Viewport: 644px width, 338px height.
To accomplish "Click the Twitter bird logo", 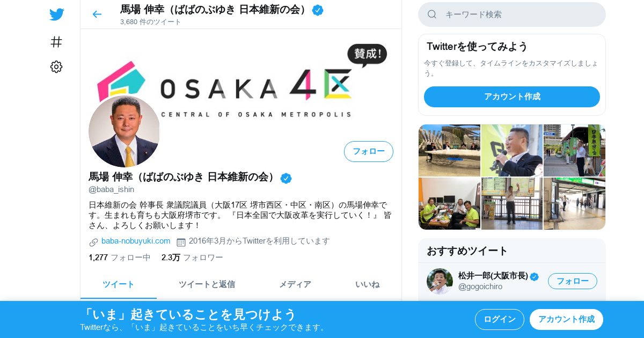I will point(56,14).
